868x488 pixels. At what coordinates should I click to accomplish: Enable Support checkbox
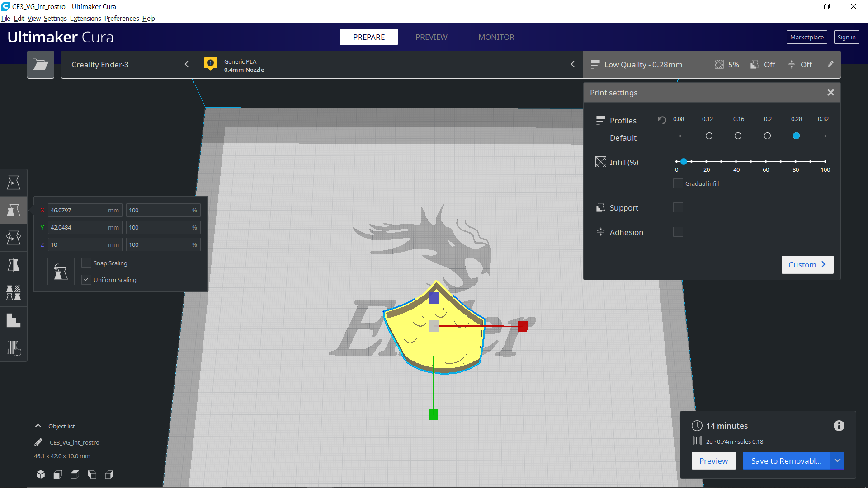click(678, 207)
